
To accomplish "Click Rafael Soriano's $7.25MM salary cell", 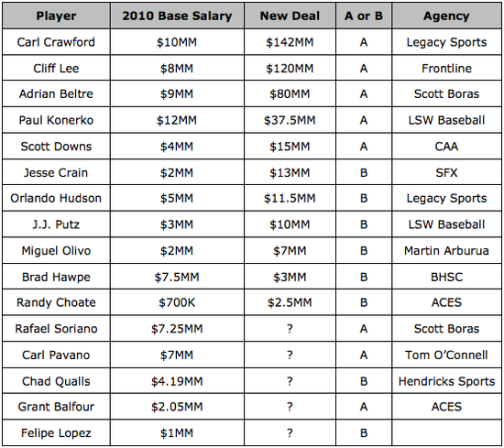I will tap(177, 329).
